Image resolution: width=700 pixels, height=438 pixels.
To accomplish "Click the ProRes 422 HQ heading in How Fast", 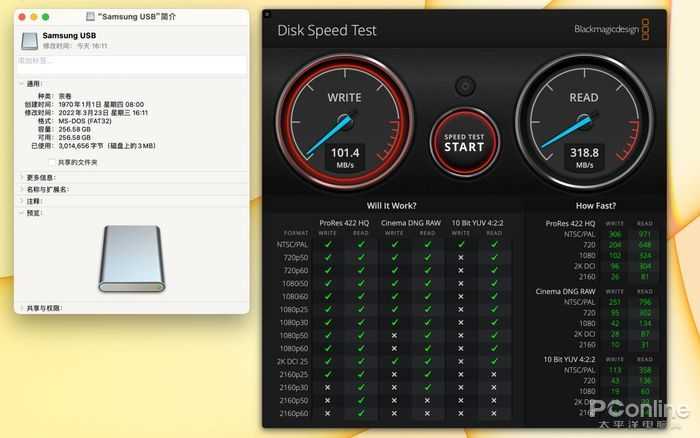I will click(x=571, y=224).
